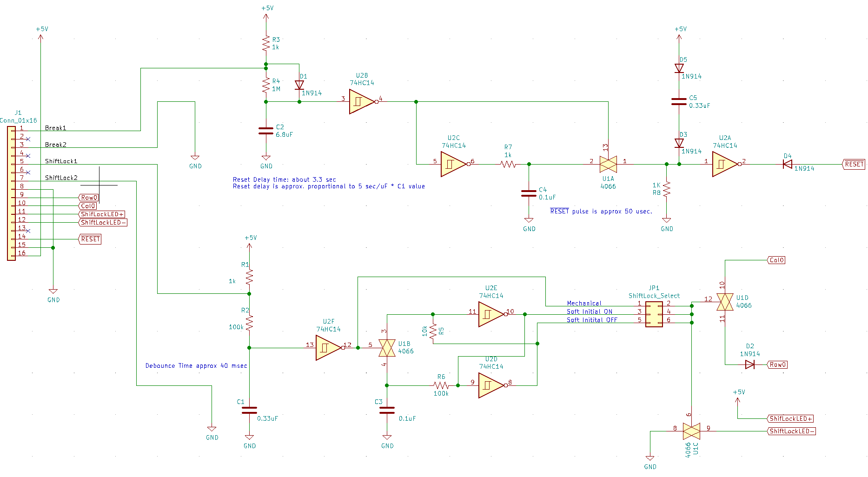Click ShiftLockLED- label near U1C
The width and height of the screenshot is (868, 477).
point(791,431)
